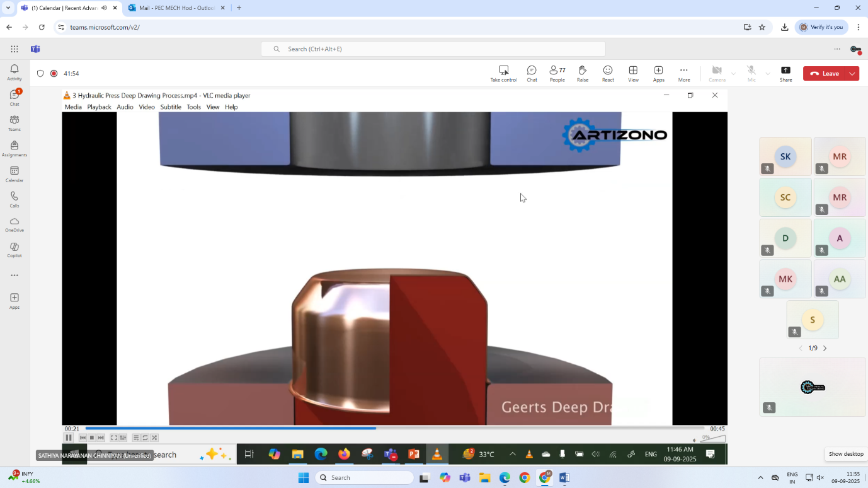This screenshot has width=868, height=488.
Task: Expand hidden icons in Windows system tray
Action: 760,477
